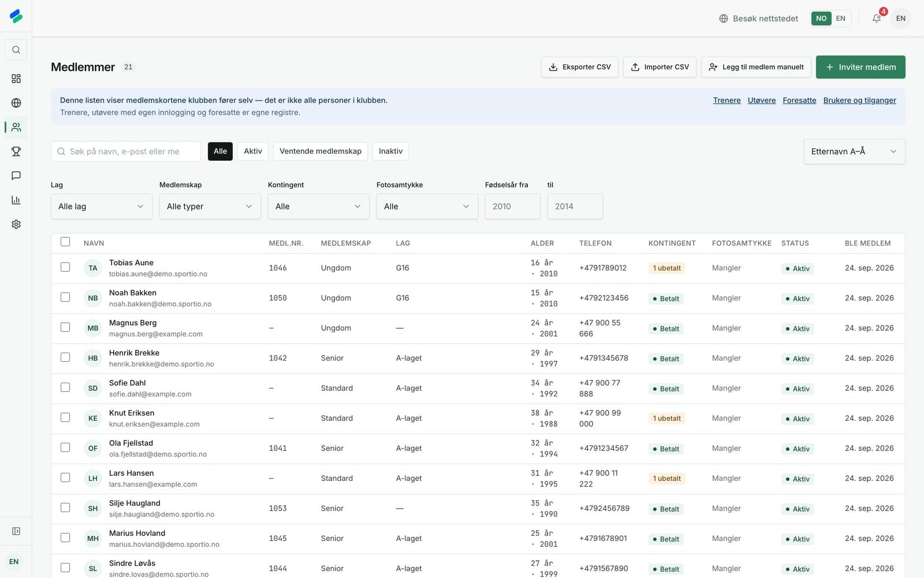Switch language to NO
Image resolution: width=924 pixels, height=578 pixels.
tap(821, 18)
